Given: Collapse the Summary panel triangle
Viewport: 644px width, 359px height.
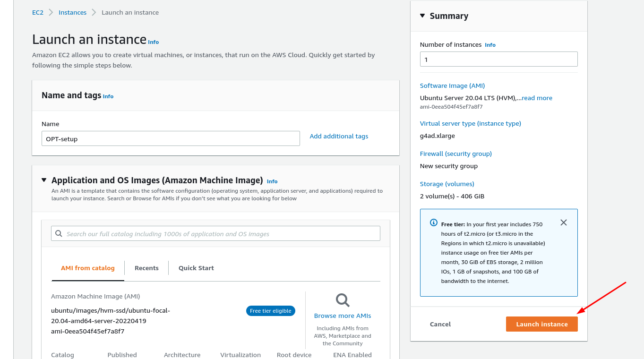Looking at the screenshot, I should (422, 16).
